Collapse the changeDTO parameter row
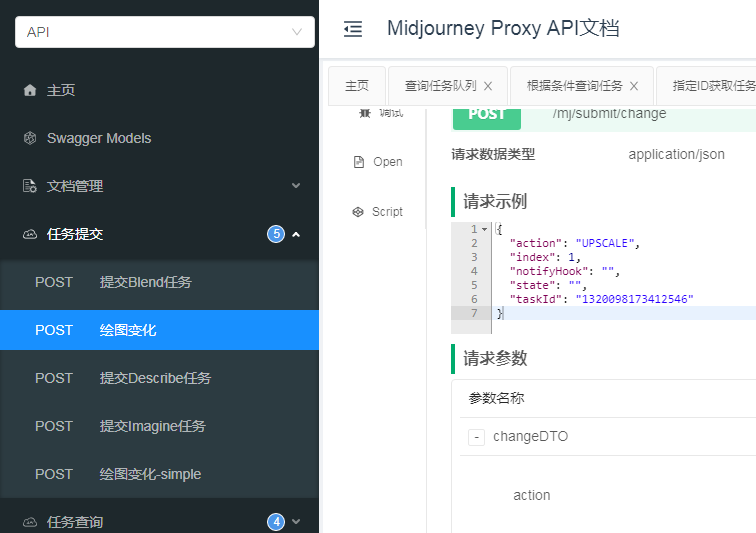This screenshot has width=756, height=533. [x=476, y=437]
